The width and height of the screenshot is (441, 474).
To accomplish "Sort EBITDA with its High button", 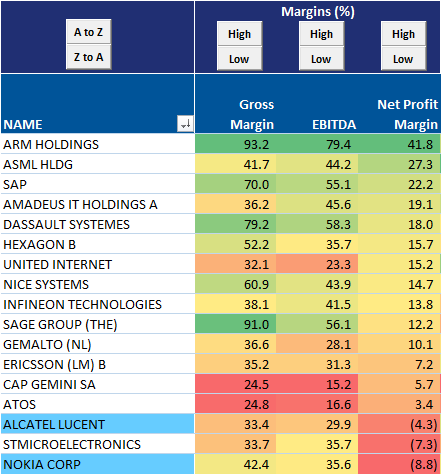I will click(x=321, y=34).
